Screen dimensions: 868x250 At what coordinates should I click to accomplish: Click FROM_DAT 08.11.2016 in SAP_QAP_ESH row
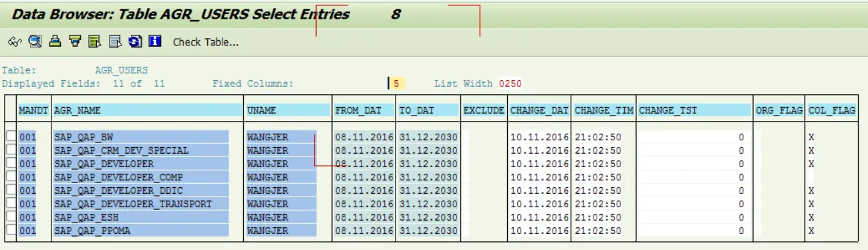tap(364, 217)
